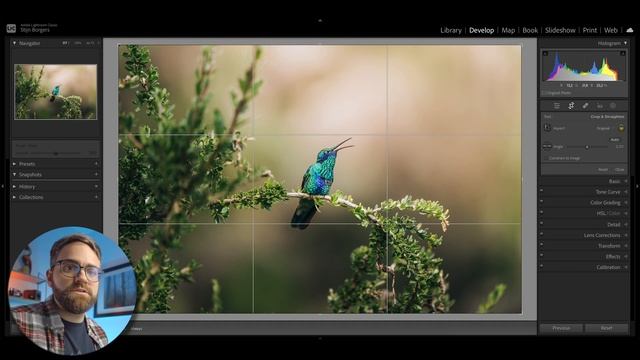The height and width of the screenshot is (360, 640).
Task: Click the Angle slider handle
Action: point(587,147)
